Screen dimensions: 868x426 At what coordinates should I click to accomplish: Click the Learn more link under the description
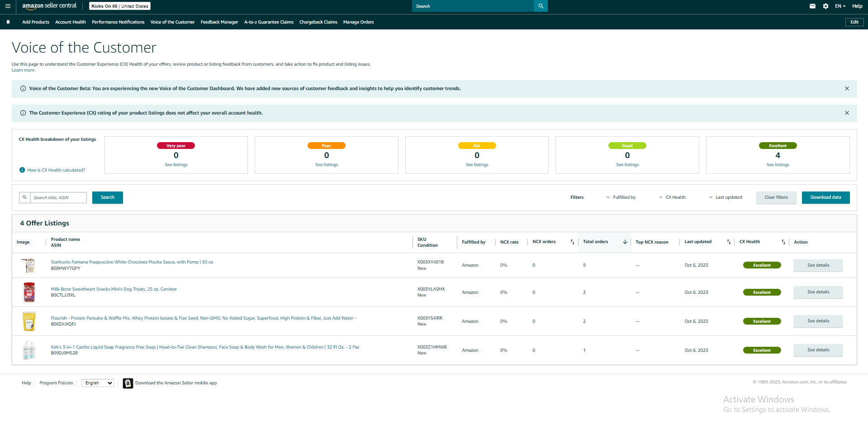pos(23,70)
